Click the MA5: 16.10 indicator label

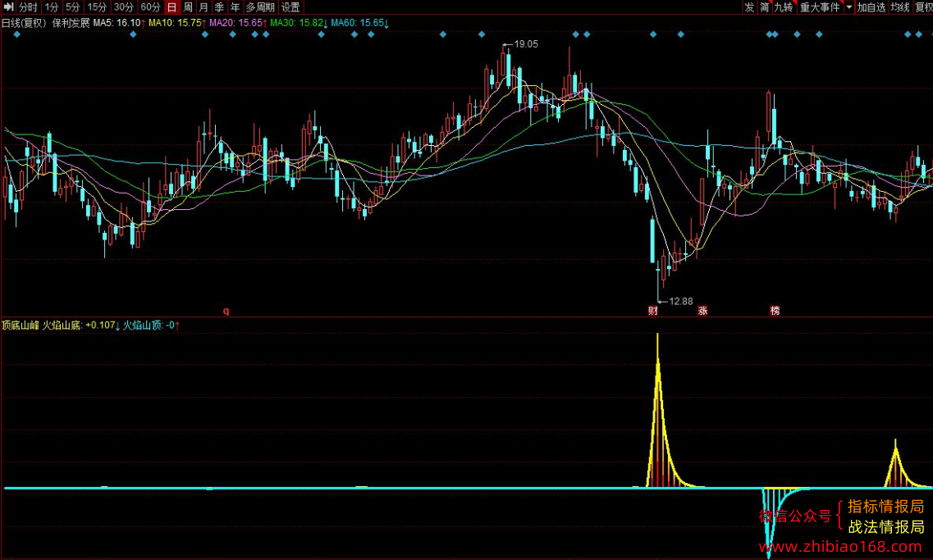pyautogui.click(x=119, y=23)
